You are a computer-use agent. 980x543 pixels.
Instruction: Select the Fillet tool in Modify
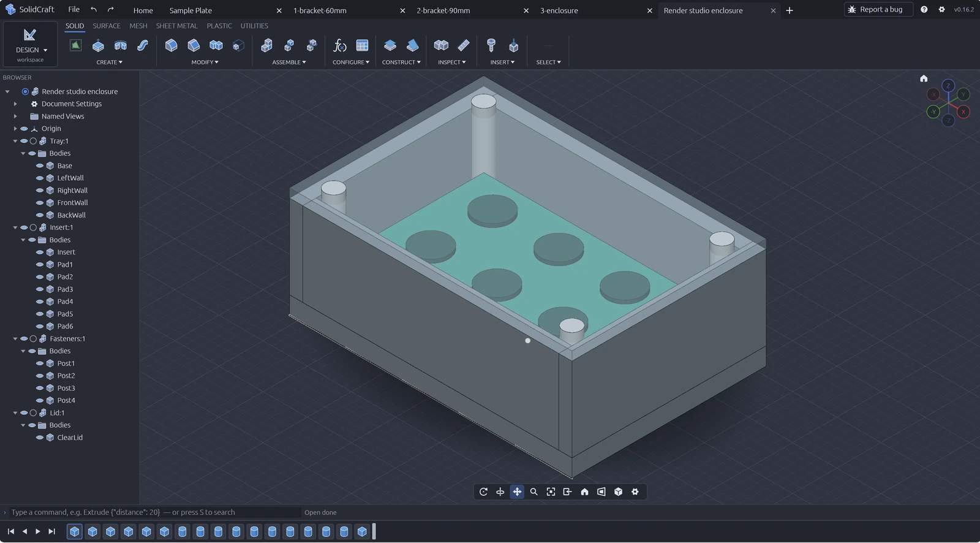[x=171, y=45]
